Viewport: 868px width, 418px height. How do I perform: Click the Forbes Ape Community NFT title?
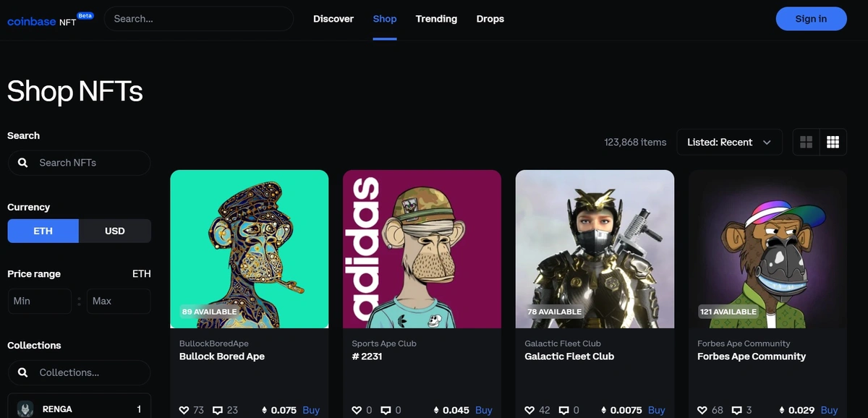(752, 357)
